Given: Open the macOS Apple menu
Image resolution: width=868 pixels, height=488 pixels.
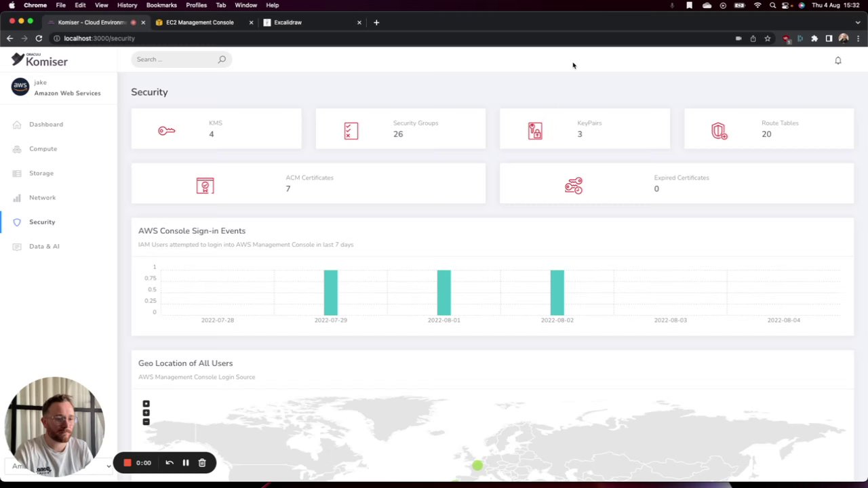Looking at the screenshot, I should [x=12, y=5].
